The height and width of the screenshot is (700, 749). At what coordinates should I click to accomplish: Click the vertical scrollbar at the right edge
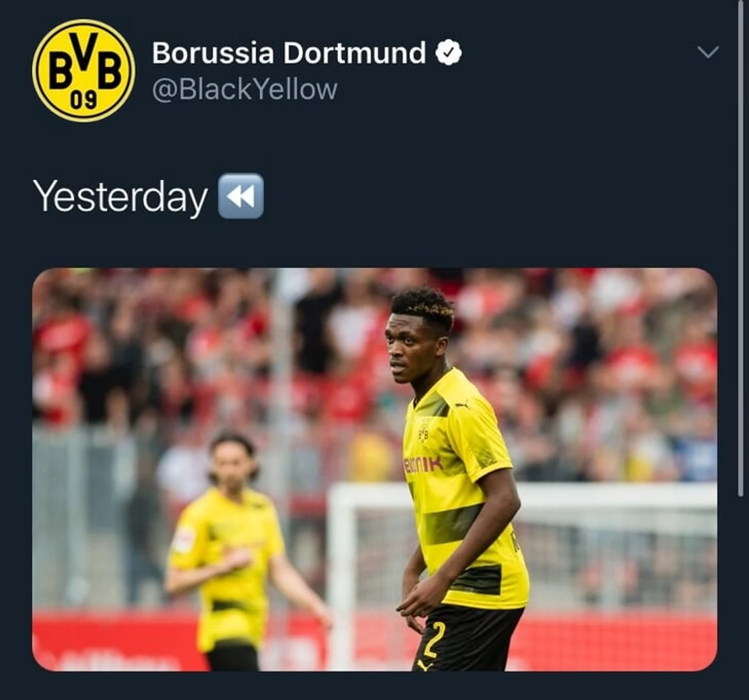coord(740,248)
